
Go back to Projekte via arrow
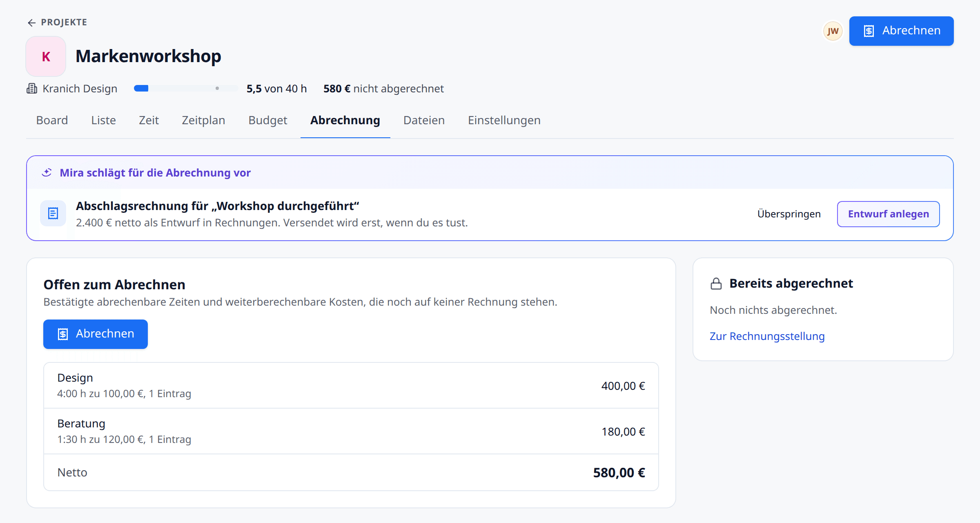click(x=31, y=22)
